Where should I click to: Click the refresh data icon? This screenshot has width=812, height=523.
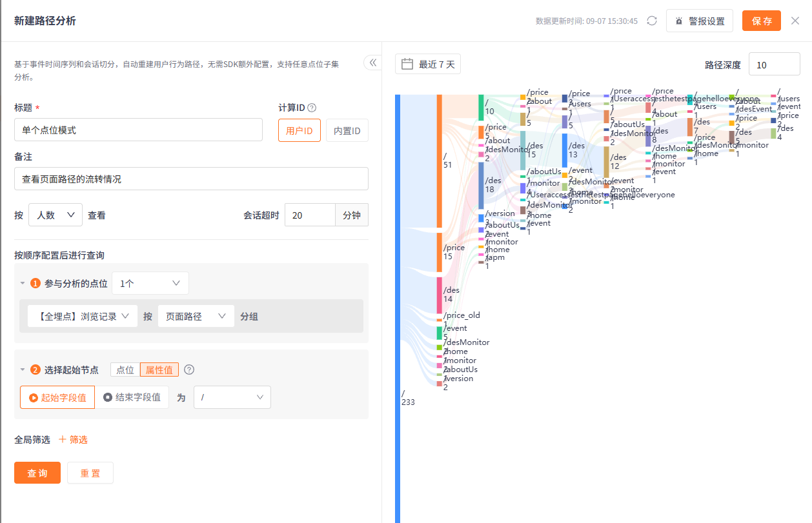coord(652,21)
